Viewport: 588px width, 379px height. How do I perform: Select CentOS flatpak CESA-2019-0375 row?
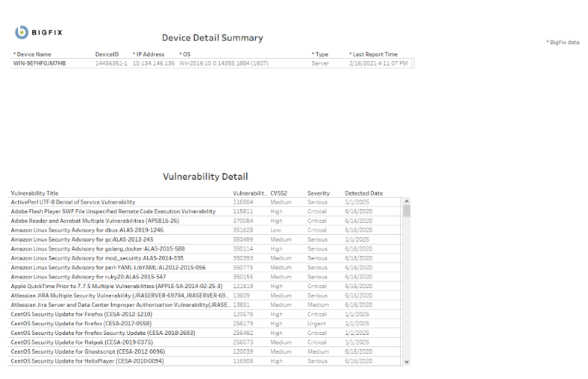point(204,342)
